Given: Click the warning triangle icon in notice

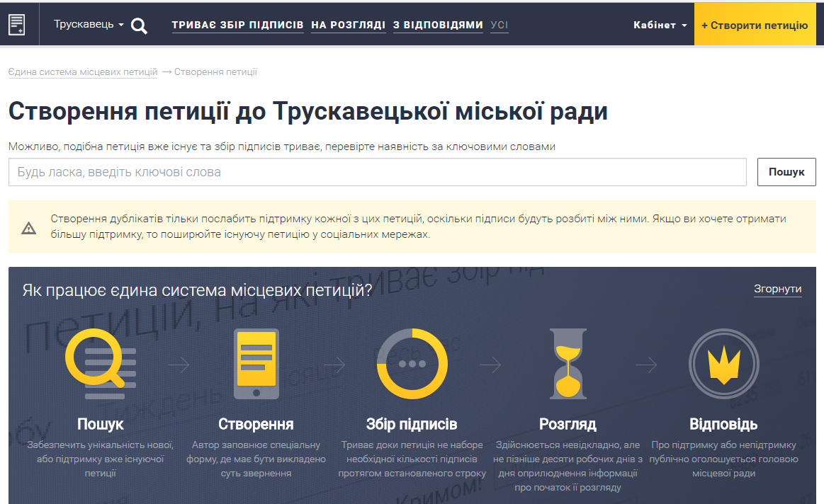Looking at the screenshot, I should [x=29, y=228].
